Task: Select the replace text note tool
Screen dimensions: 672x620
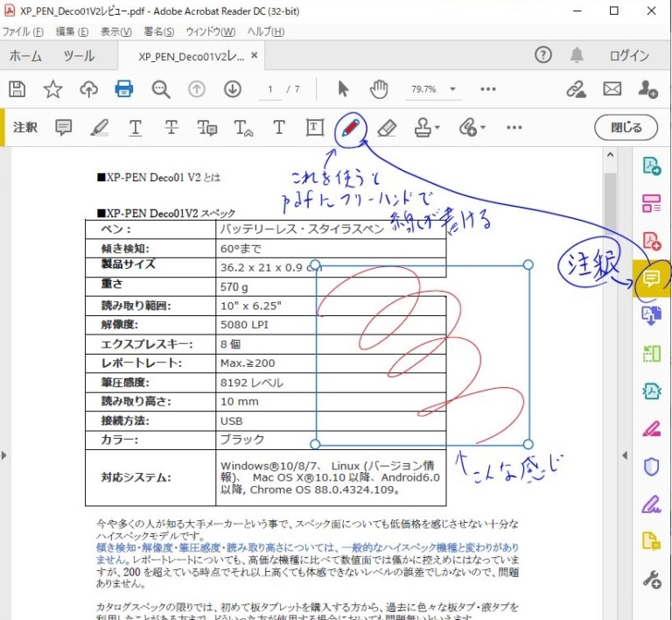Action: [x=207, y=128]
